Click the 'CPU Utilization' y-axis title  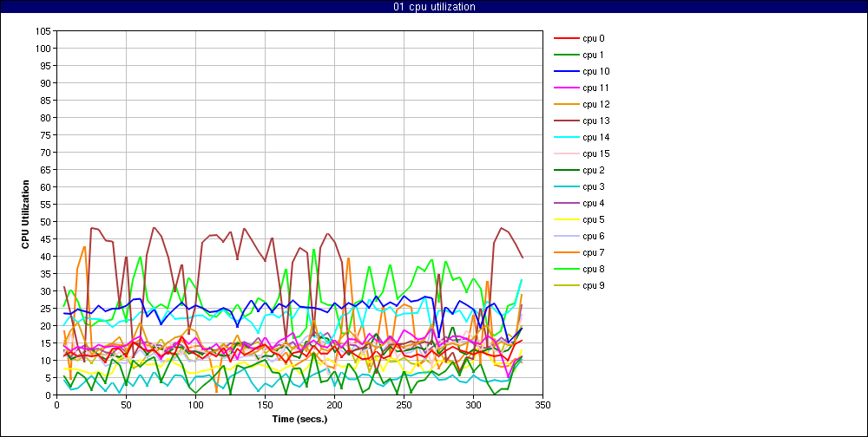[x=25, y=213]
